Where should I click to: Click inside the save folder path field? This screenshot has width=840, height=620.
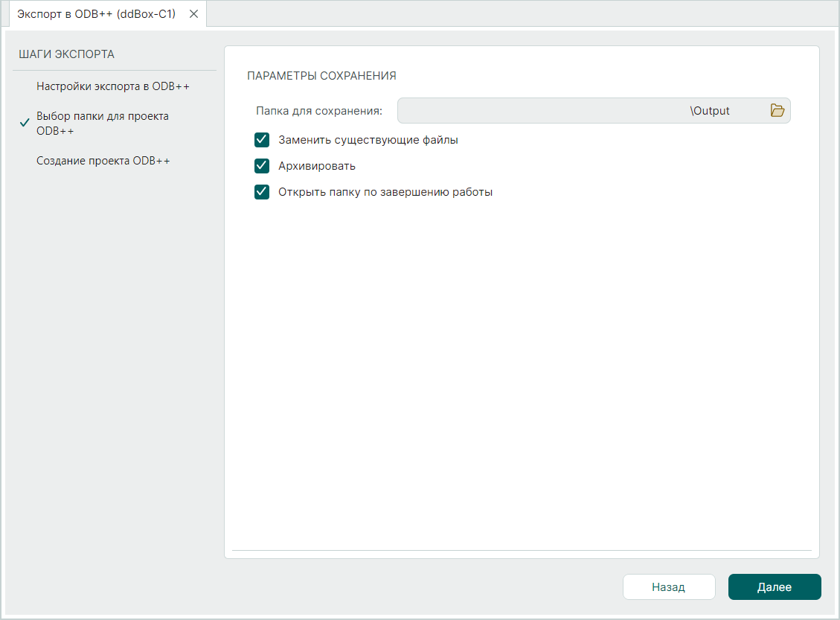pyautogui.click(x=543, y=111)
